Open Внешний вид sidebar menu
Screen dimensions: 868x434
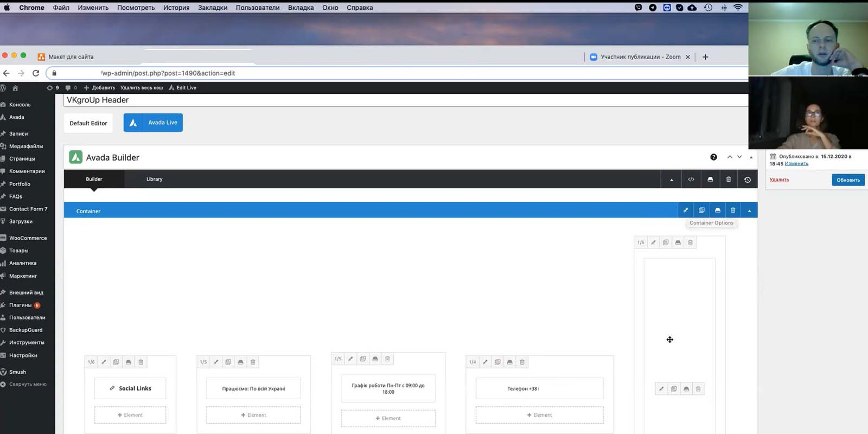click(26, 292)
